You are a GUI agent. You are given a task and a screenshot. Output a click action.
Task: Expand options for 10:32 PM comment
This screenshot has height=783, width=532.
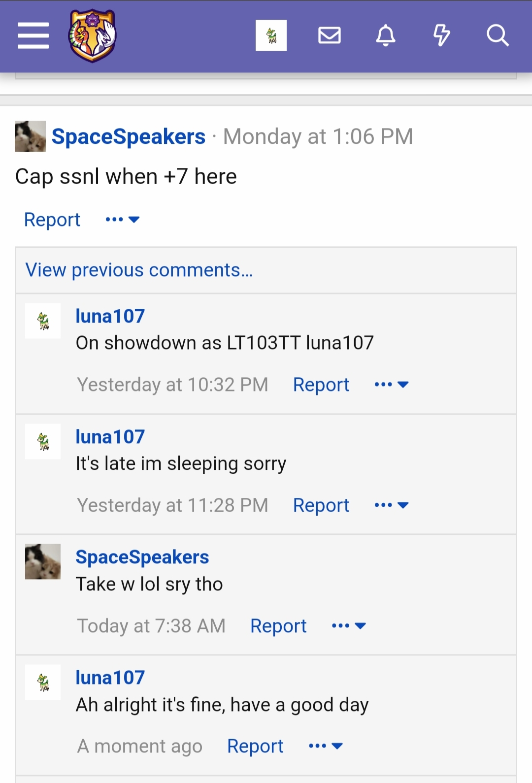392,385
